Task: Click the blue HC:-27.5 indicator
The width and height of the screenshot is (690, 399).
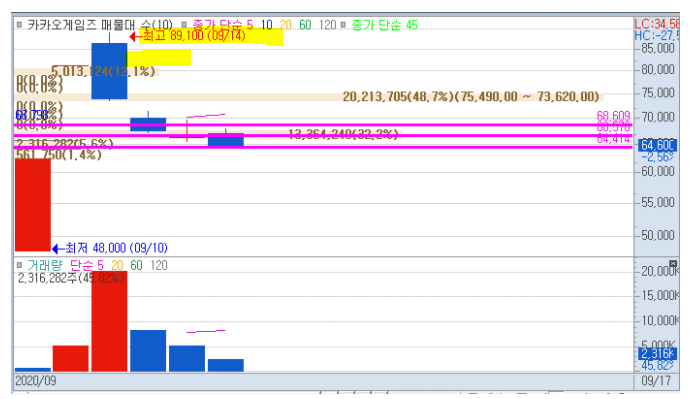Action: [657, 36]
